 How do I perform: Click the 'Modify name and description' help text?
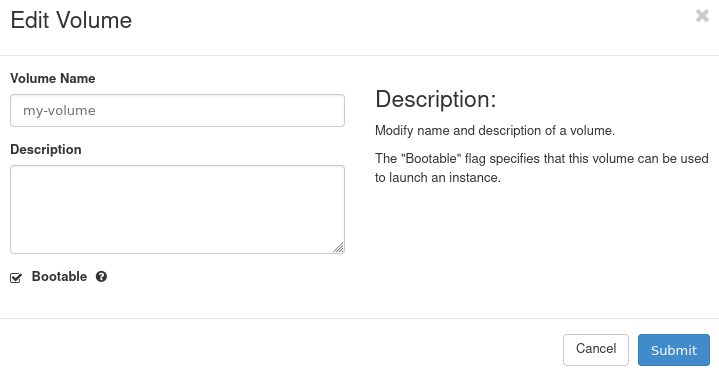coord(495,131)
